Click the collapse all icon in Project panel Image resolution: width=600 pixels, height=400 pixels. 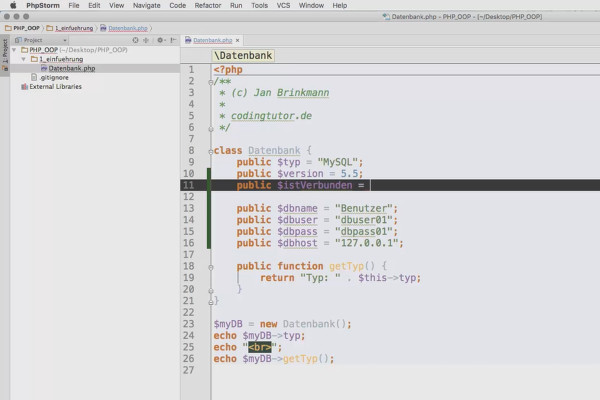point(146,40)
